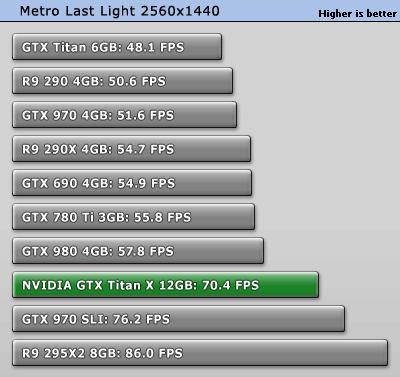Click the blue chart header bar
This screenshot has width=400, height=377.
pos(200,11)
